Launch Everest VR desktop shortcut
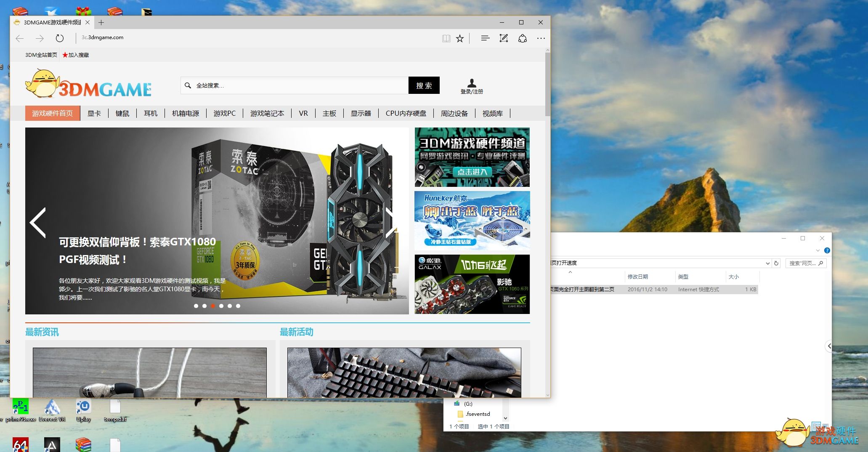The height and width of the screenshot is (452, 868). click(x=52, y=410)
